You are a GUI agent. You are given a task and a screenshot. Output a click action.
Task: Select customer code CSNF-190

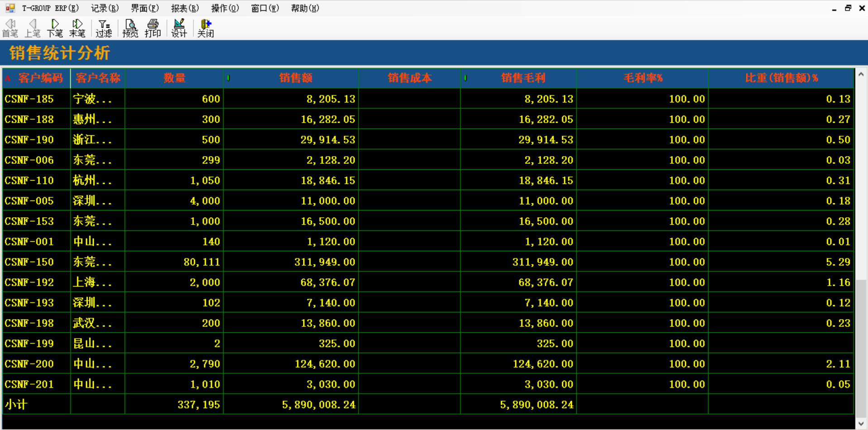[29, 140]
